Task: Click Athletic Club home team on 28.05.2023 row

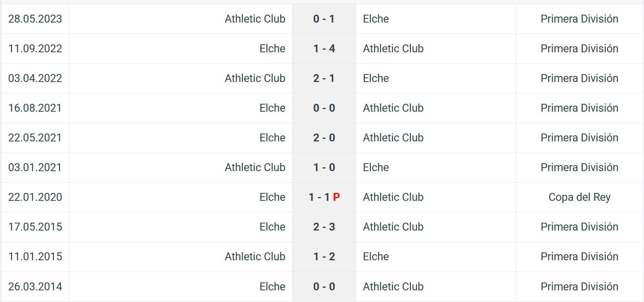Action: click(x=255, y=19)
